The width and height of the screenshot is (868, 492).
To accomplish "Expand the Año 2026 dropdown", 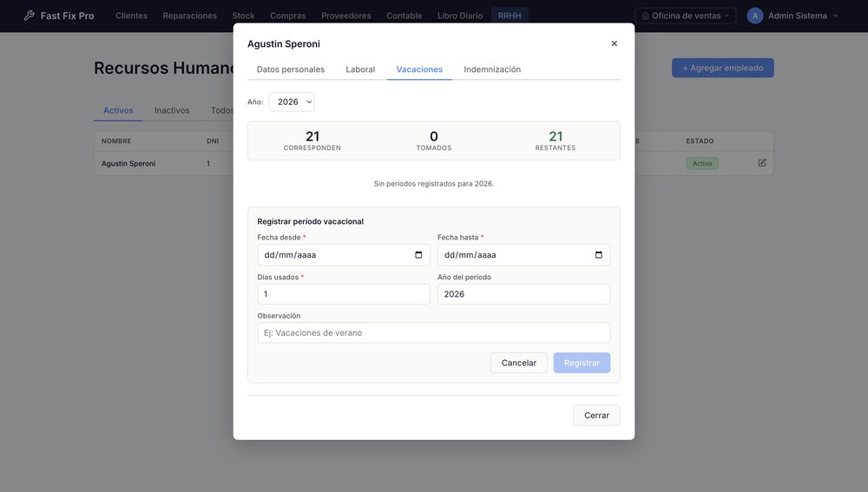I will pyautogui.click(x=292, y=102).
